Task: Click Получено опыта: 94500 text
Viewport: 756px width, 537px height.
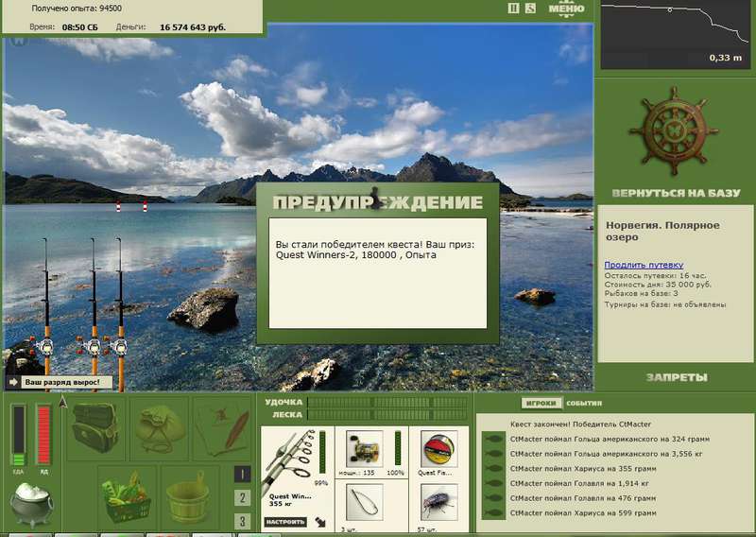Action: [77, 9]
